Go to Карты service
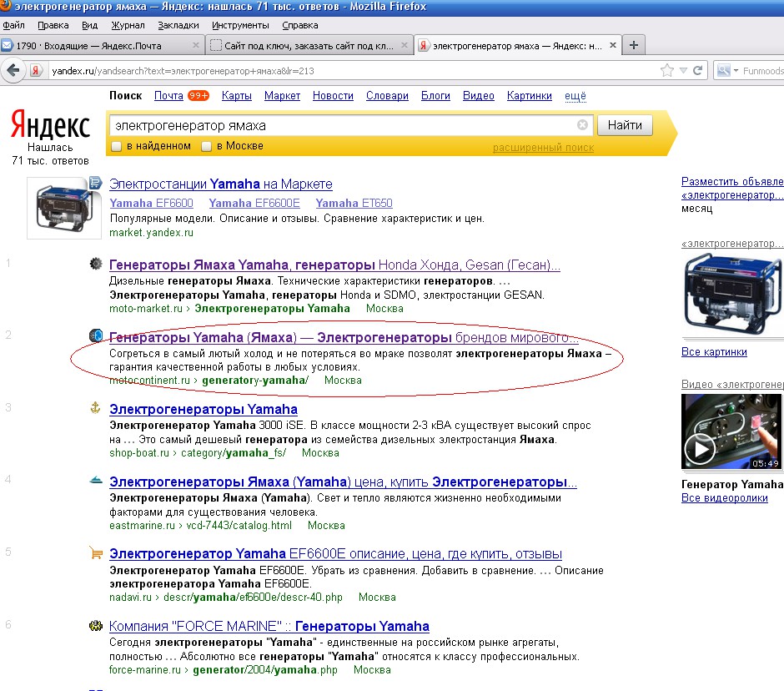 click(x=237, y=96)
